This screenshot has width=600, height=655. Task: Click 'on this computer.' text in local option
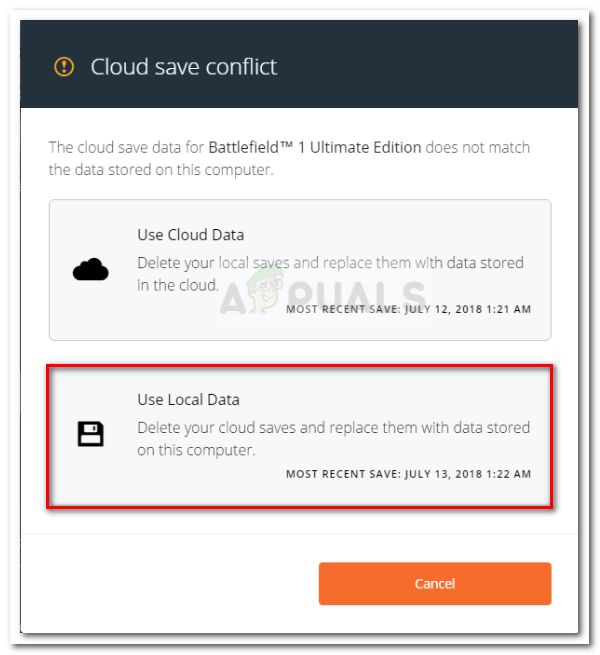coord(196,450)
